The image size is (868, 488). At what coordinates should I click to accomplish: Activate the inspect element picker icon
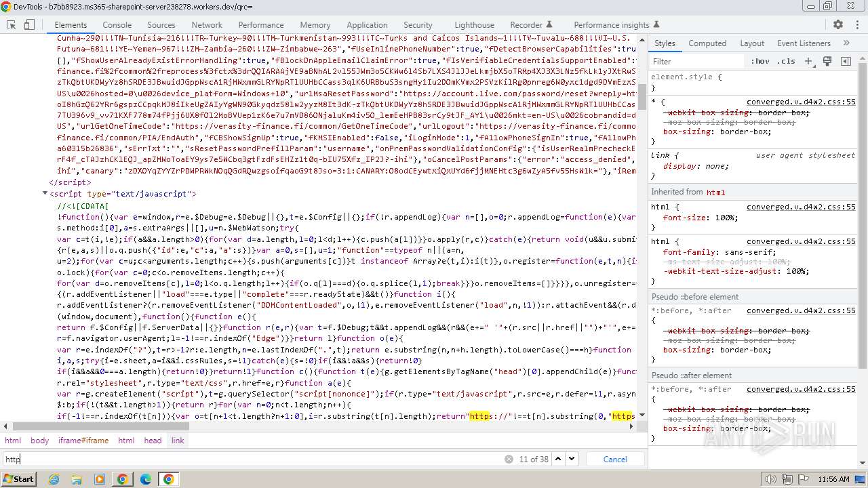[11, 24]
